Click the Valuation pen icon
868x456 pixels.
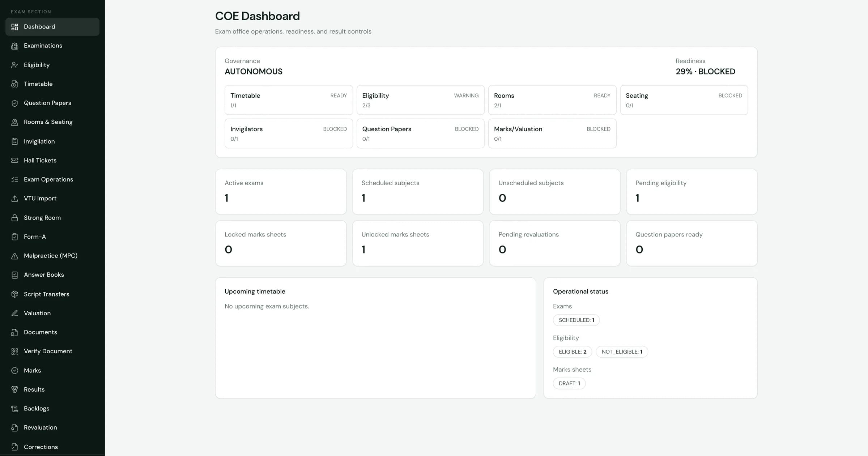pos(14,313)
